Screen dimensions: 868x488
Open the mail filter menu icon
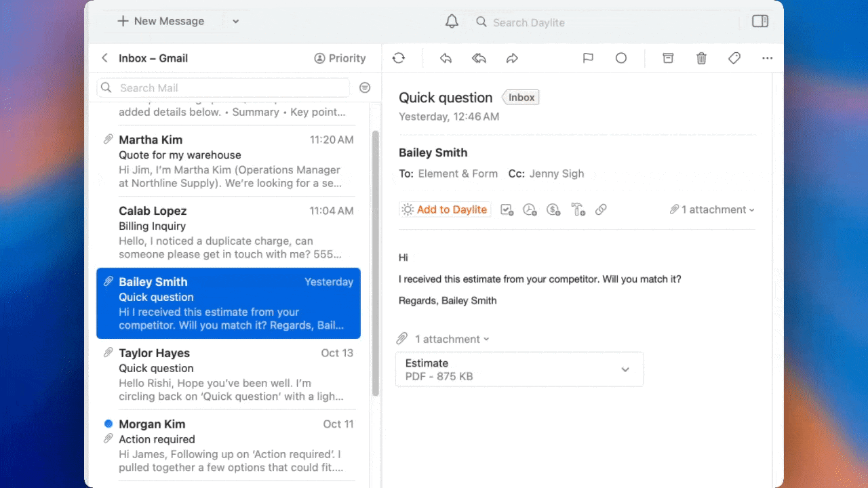coord(365,88)
